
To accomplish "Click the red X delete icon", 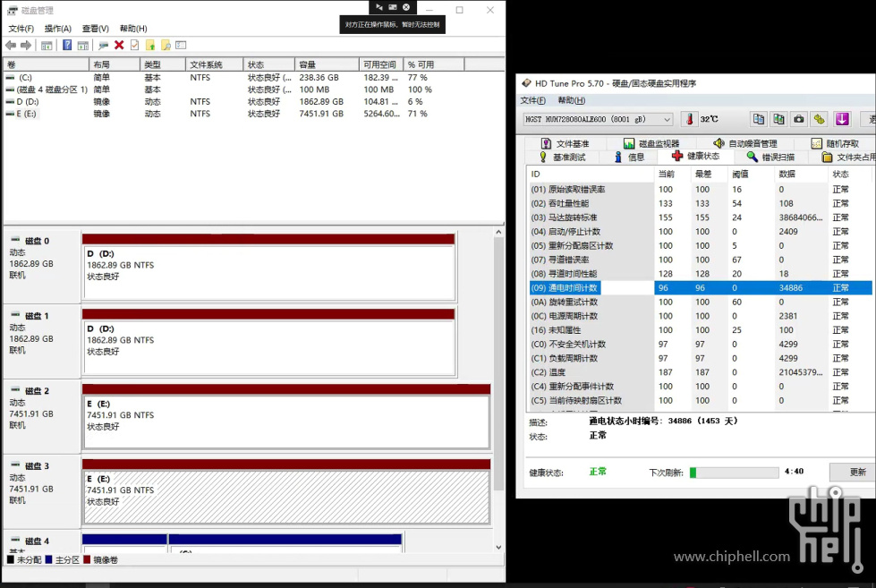I will [x=119, y=46].
